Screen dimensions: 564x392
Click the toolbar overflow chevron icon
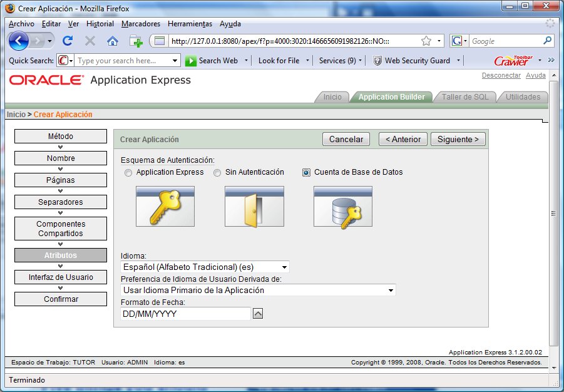(x=551, y=60)
